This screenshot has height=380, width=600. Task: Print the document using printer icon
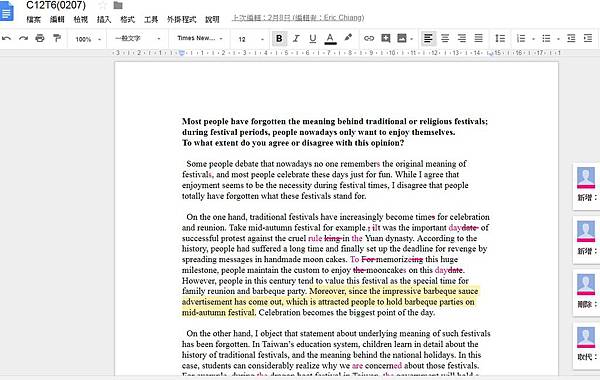(40, 38)
